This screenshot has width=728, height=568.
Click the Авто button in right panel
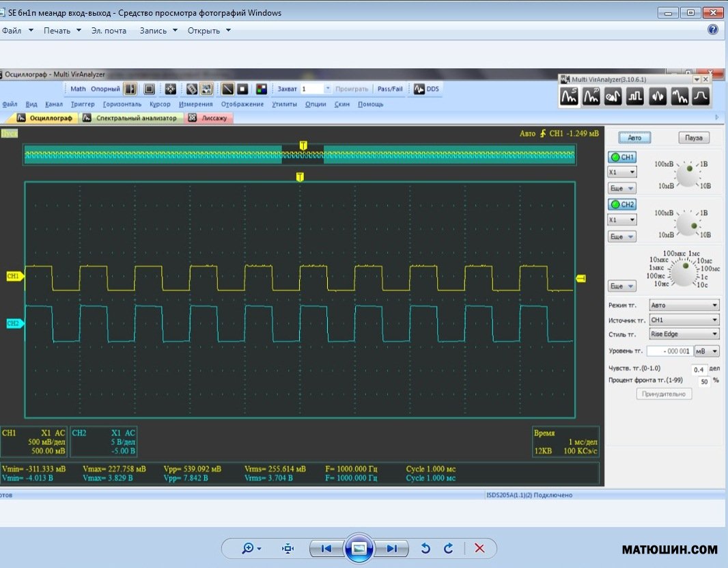pos(634,137)
